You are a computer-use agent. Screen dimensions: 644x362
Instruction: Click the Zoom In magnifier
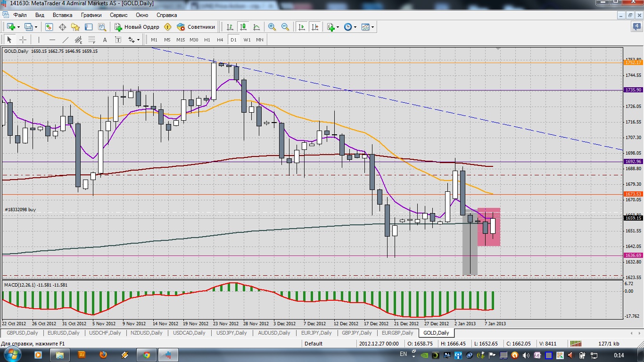272,27
